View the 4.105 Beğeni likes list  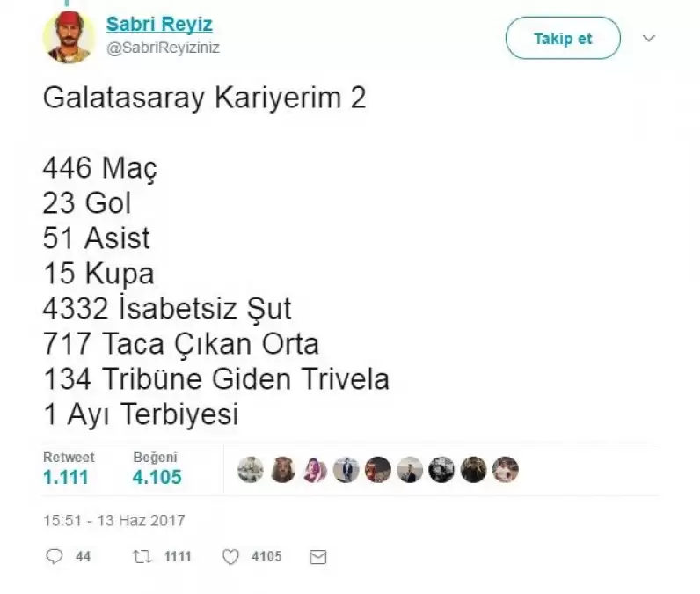[x=157, y=477]
